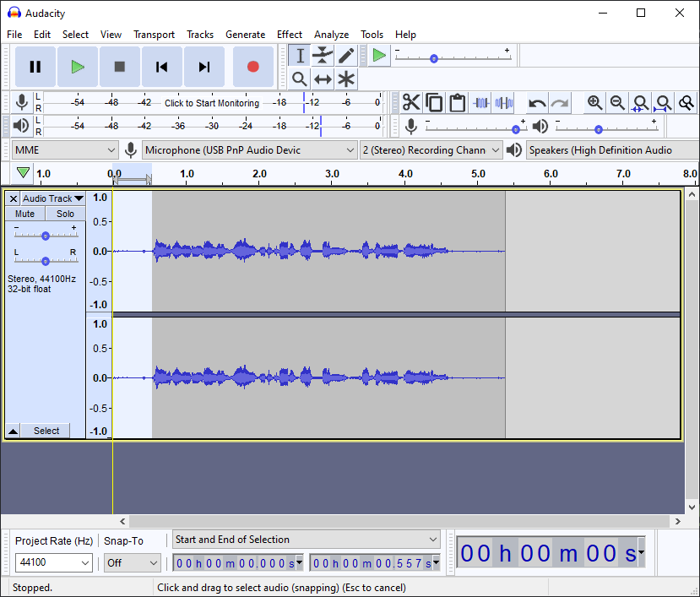
Task: Click the Playback Speed slider handle
Action: click(433, 58)
